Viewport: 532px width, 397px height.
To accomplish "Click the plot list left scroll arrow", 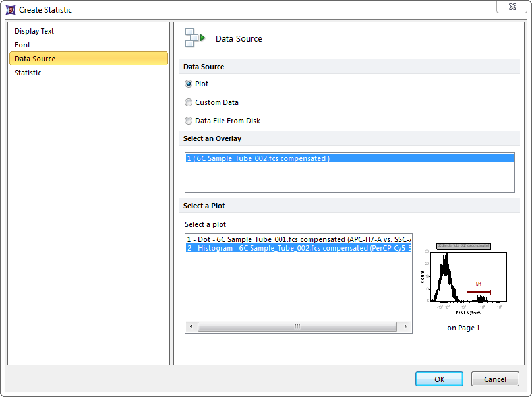I will (191, 326).
